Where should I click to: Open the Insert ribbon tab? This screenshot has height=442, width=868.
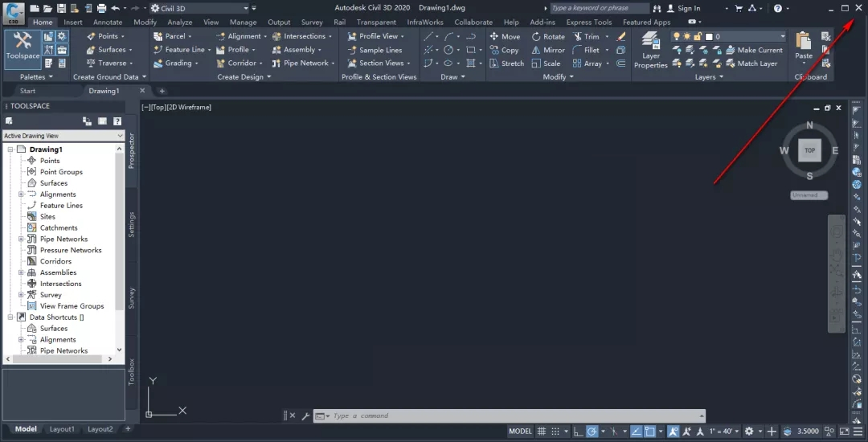[73, 23]
